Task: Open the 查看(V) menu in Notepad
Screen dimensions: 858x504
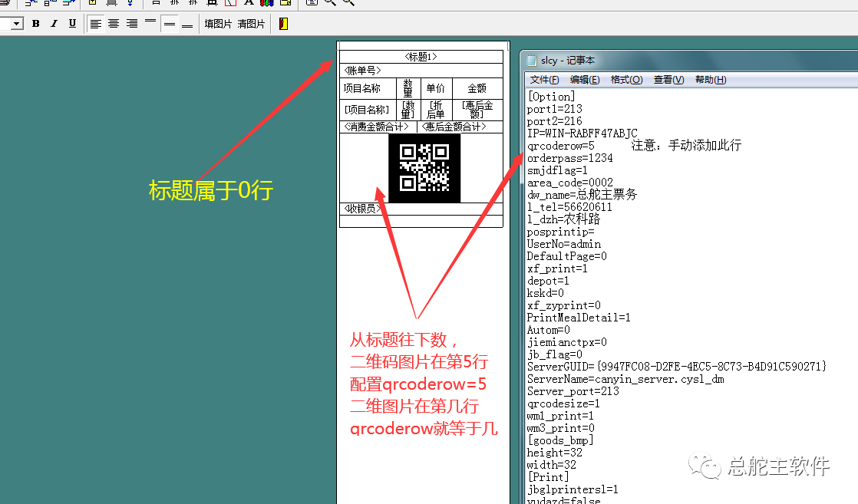Action: click(668, 80)
